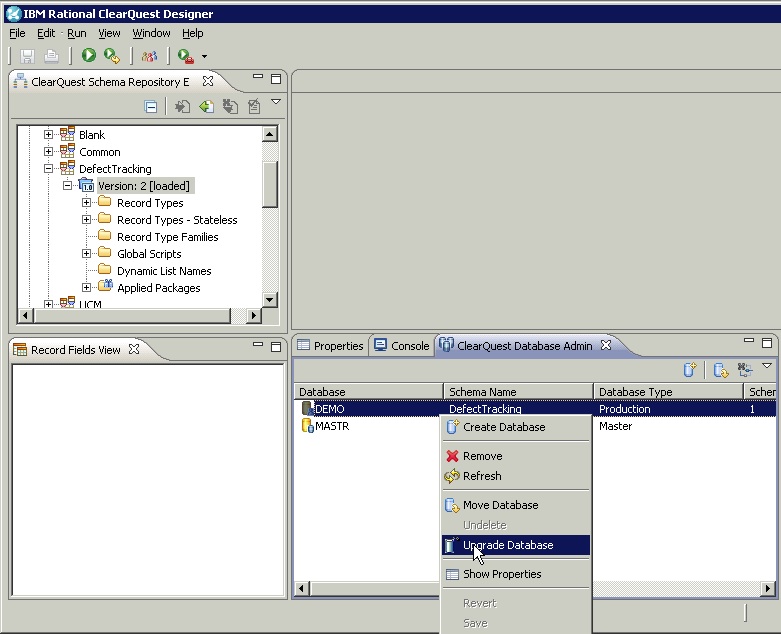
Task: Open Schema Repository view menu triangle
Action: (x=276, y=102)
